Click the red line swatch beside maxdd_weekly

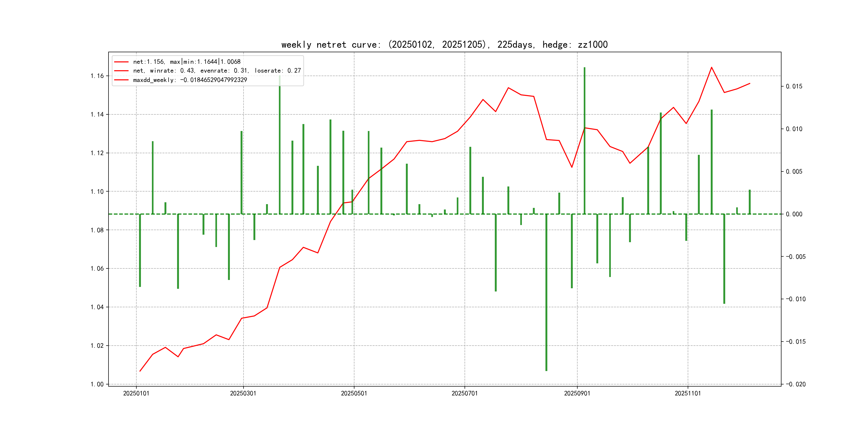click(x=121, y=80)
